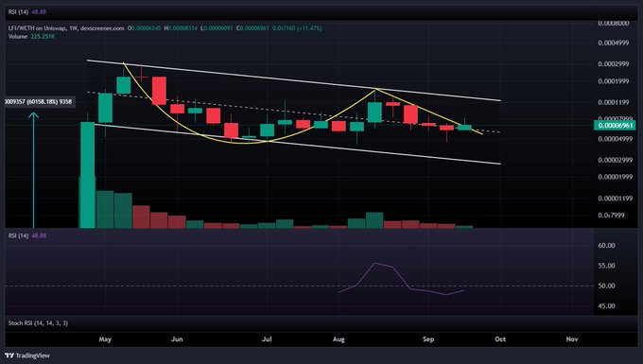
Task: Click the close value C0.00006961
Action: tap(252, 28)
